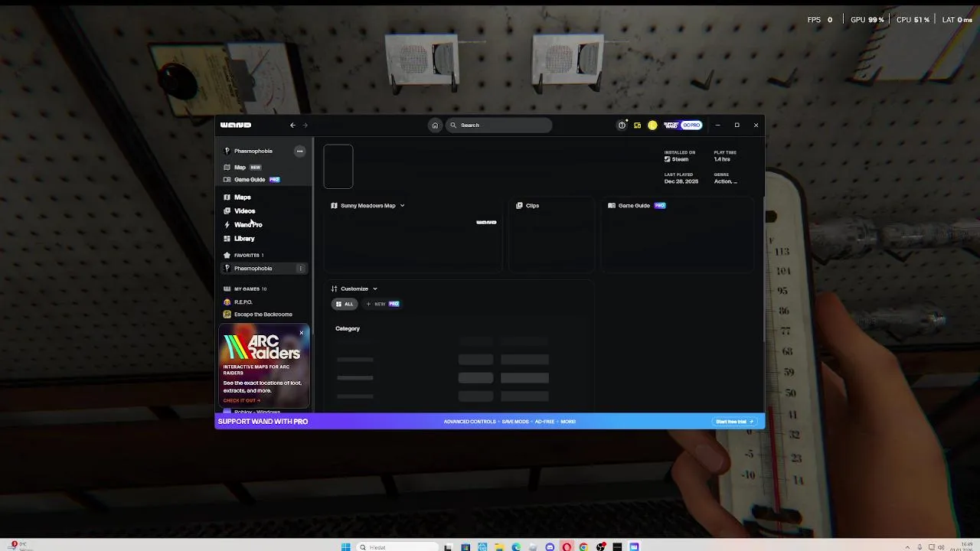The height and width of the screenshot is (551, 980).
Task: Open Discord from the taskbar
Action: pyautogui.click(x=550, y=547)
